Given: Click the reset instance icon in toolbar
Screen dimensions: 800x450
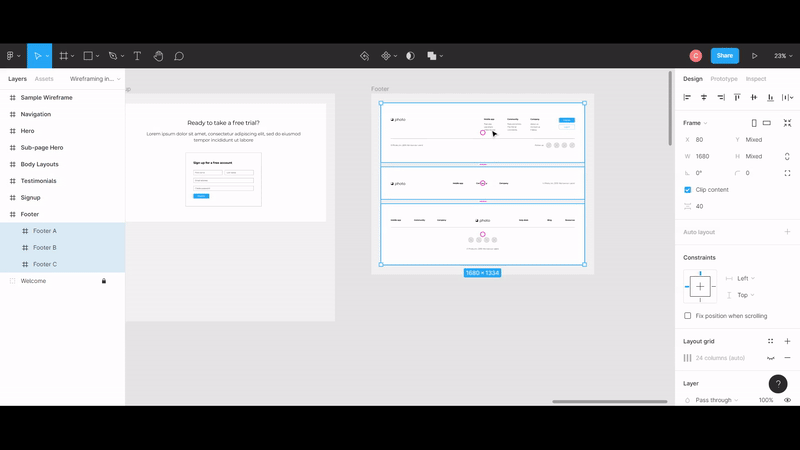Looking at the screenshot, I should (x=364, y=56).
